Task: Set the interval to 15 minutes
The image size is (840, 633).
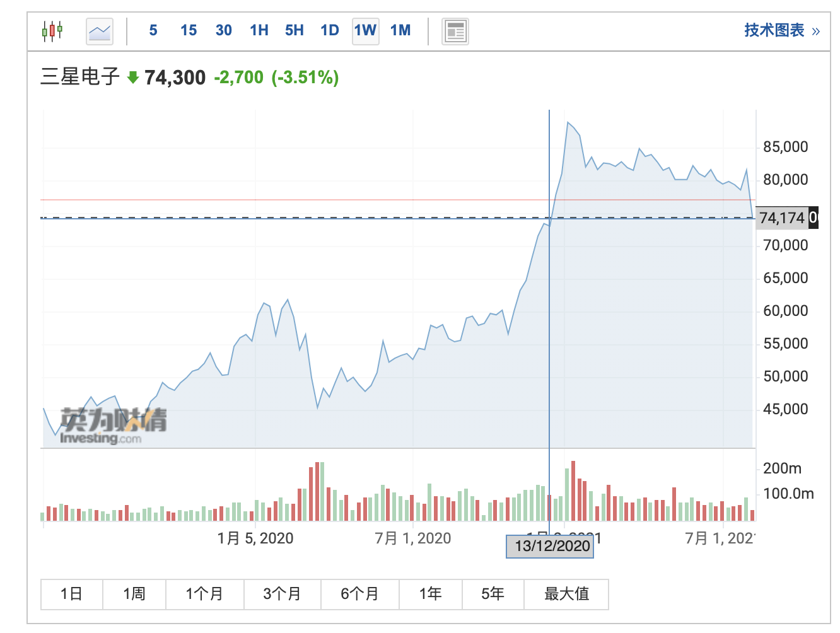Action: [x=189, y=30]
